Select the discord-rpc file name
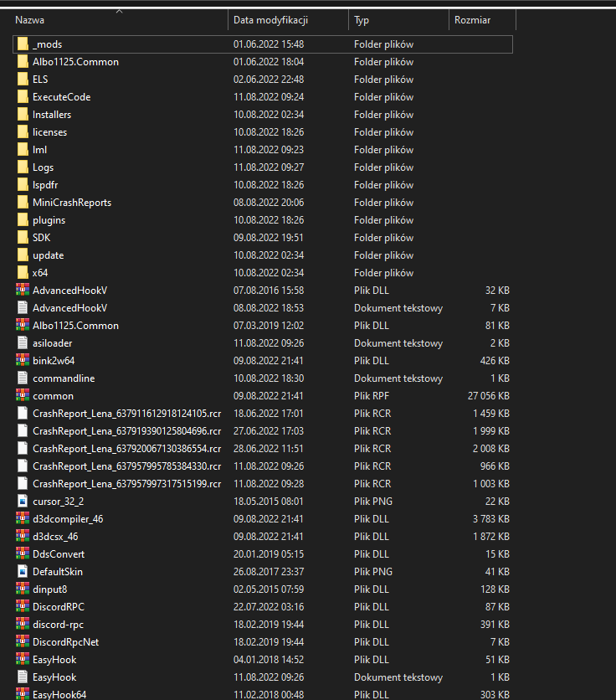The image size is (616, 700). pyautogui.click(x=58, y=625)
